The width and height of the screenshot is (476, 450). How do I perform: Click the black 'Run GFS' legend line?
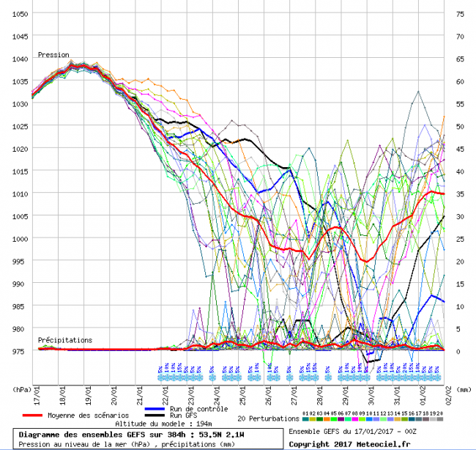coord(155,415)
